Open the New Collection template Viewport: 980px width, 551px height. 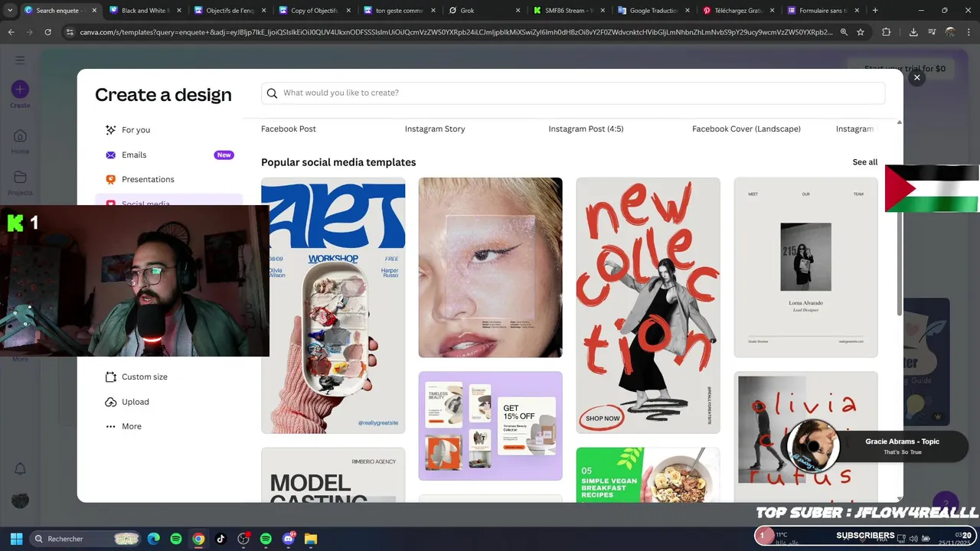[x=648, y=305]
